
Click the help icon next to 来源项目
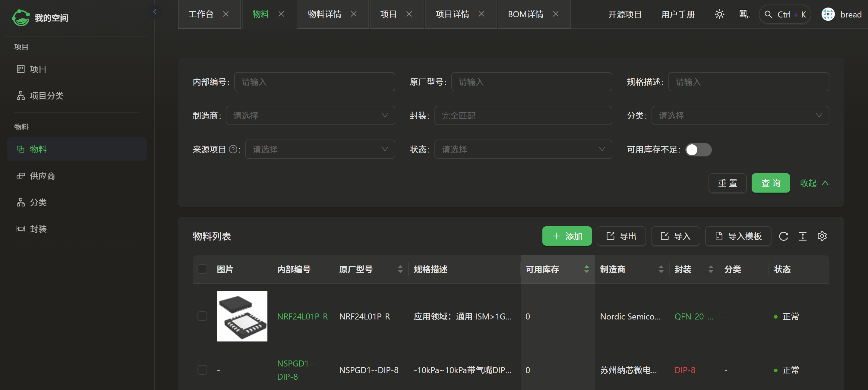point(233,149)
